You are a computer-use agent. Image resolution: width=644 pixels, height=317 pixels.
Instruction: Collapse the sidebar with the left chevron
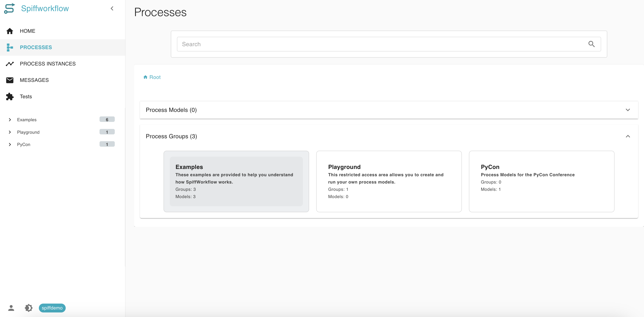pos(112,8)
